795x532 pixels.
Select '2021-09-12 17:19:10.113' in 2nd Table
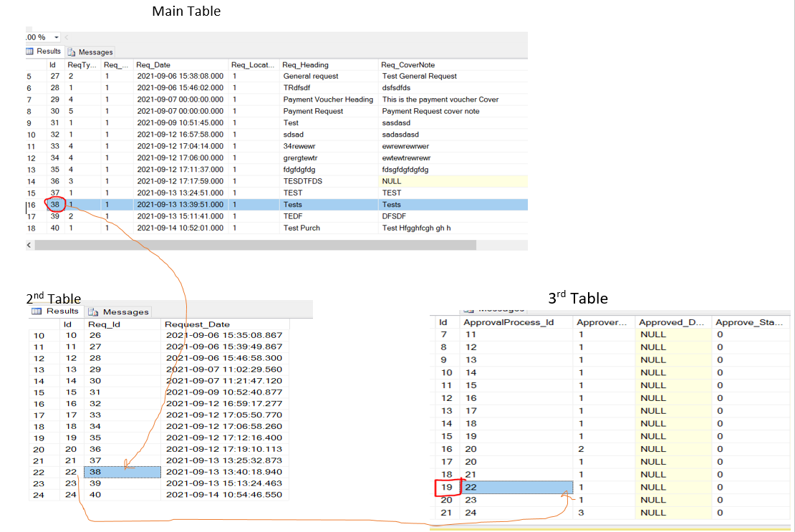tap(225, 449)
